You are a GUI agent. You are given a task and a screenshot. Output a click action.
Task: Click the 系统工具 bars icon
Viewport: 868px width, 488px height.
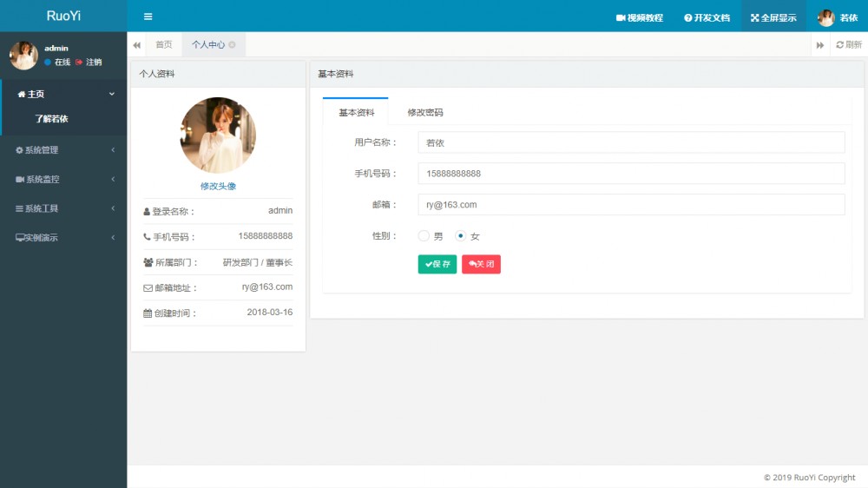tap(19, 208)
